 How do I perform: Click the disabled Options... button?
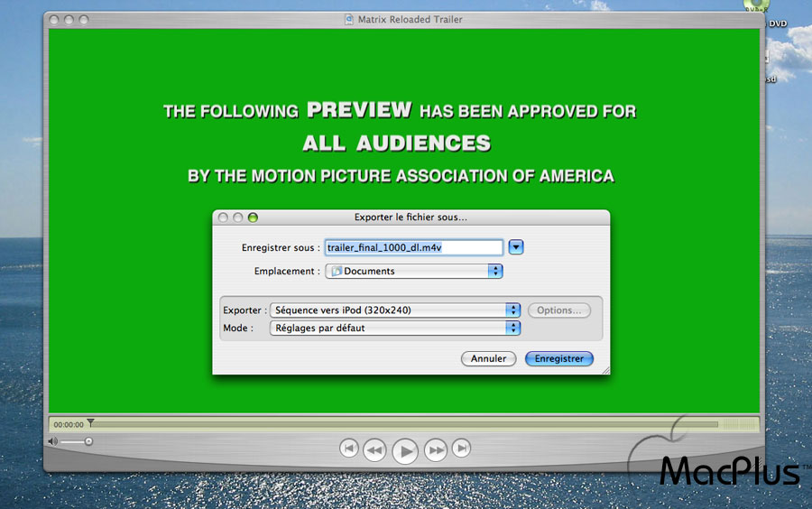pos(558,310)
